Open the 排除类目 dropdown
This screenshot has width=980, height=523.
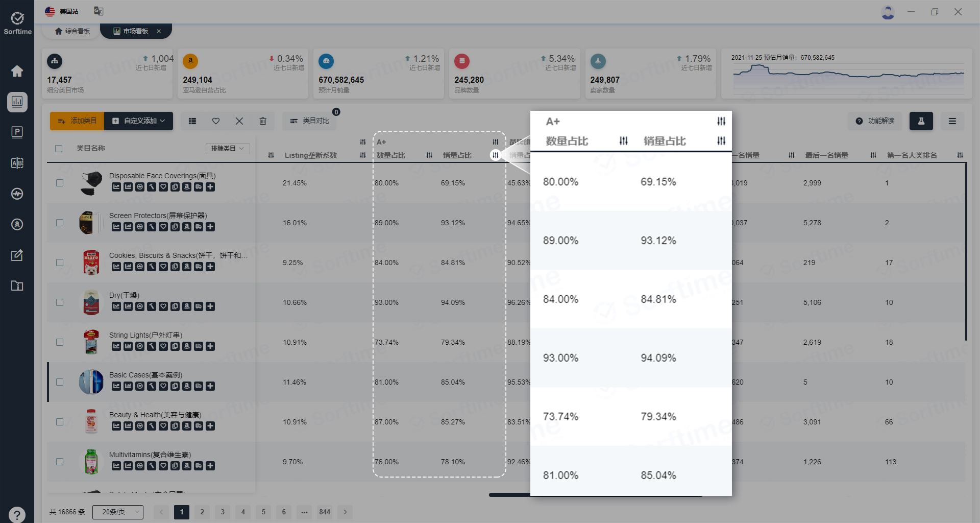[228, 149]
